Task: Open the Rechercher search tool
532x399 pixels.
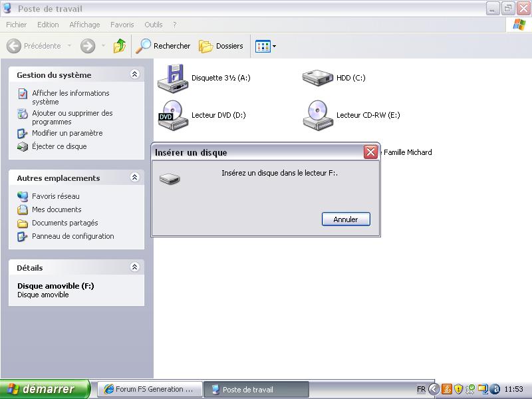Action: pyautogui.click(x=163, y=46)
